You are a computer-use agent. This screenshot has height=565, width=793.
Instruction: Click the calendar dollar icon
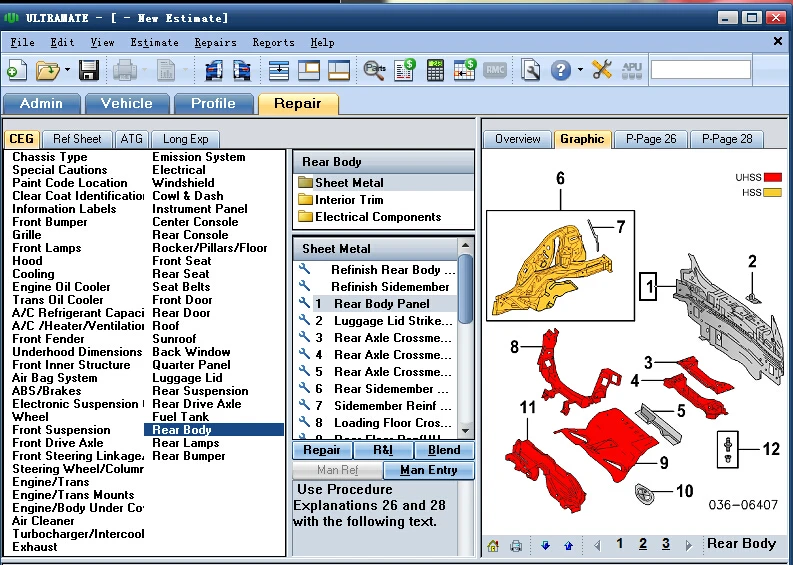pyautogui.click(x=465, y=70)
